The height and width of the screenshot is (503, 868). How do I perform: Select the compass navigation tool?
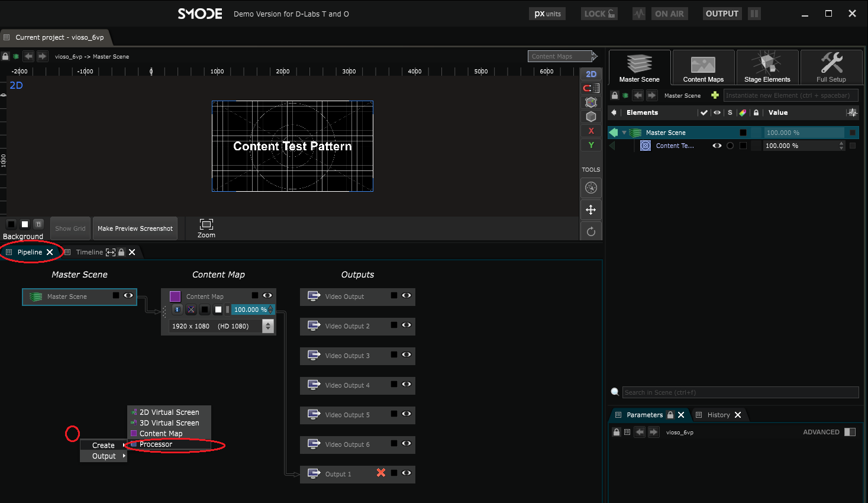(591, 188)
